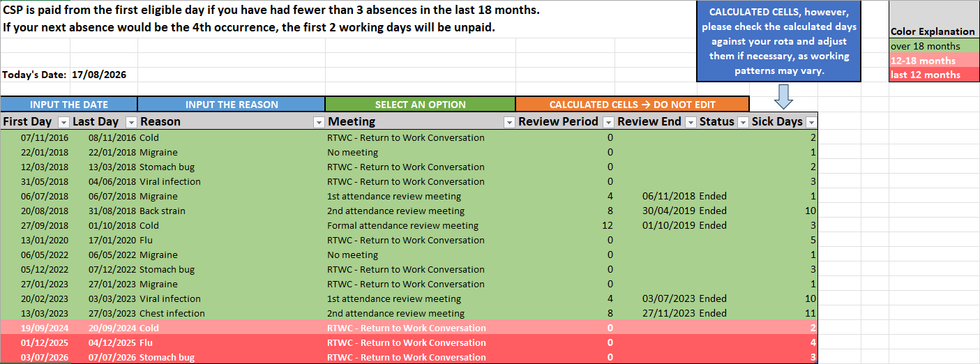Image resolution: width=980 pixels, height=364 pixels.
Task: Open the Review End filter dropdown
Action: (x=691, y=122)
